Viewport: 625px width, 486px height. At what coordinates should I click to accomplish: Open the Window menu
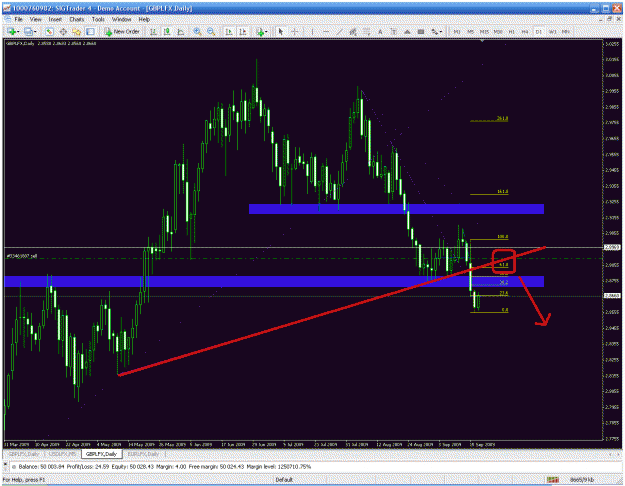point(121,20)
